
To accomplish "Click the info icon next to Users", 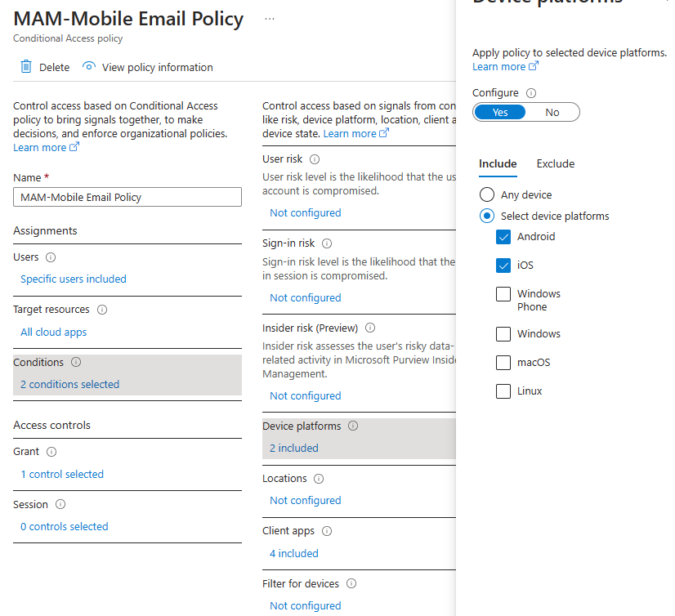I will click(x=51, y=257).
